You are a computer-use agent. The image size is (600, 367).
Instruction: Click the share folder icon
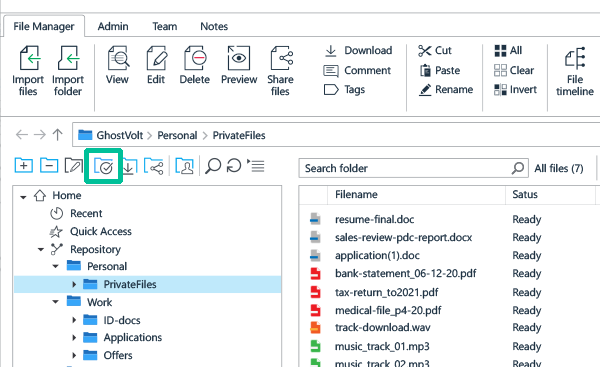pos(154,166)
